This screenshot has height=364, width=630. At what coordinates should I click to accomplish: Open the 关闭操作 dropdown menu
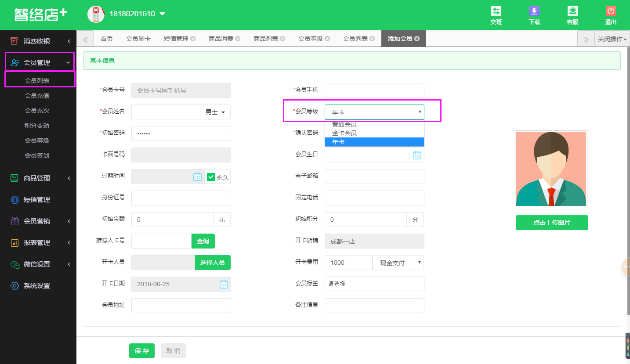tap(612, 39)
